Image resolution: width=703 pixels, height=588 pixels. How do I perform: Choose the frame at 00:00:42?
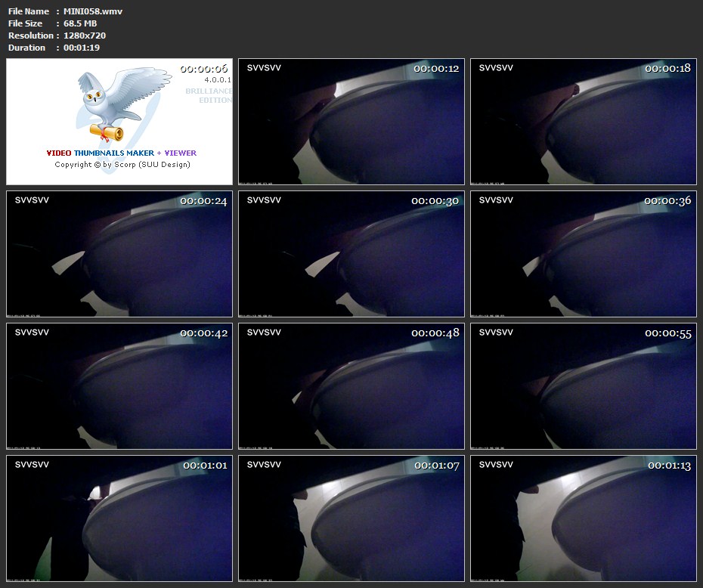pyautogui.click(x=119, y=386)
